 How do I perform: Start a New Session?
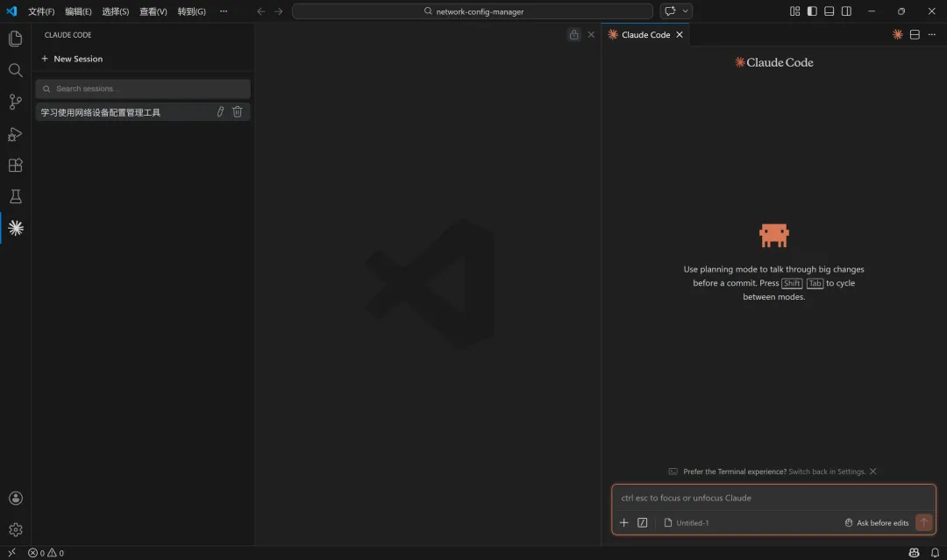(72, 59)
